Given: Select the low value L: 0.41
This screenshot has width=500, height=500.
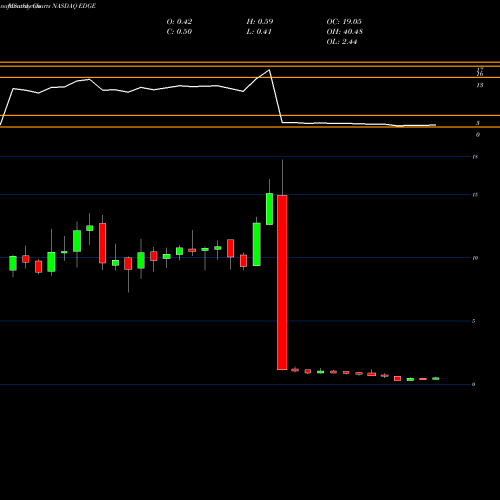Looking at the screenshot, I should click(259, 32).
